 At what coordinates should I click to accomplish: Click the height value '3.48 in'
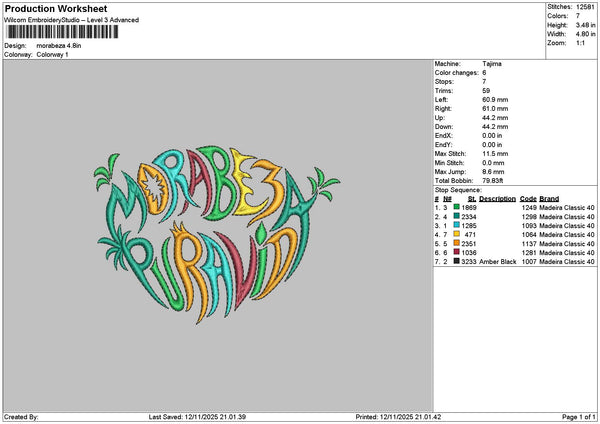click(585, 25)
